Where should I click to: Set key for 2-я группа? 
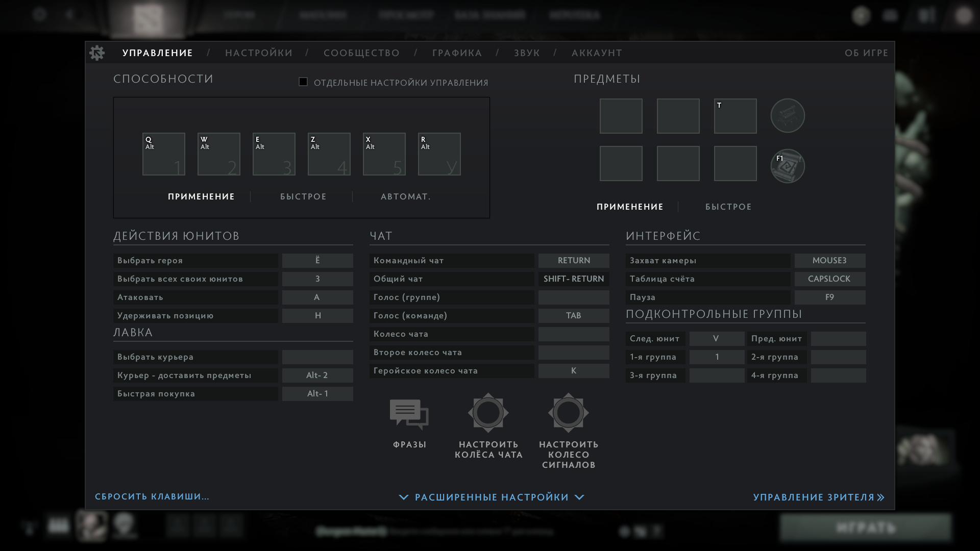coord(838,357)
